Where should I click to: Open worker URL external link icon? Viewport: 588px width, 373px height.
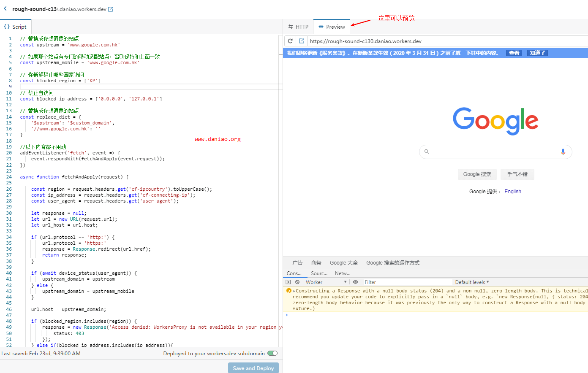[111, 9]
